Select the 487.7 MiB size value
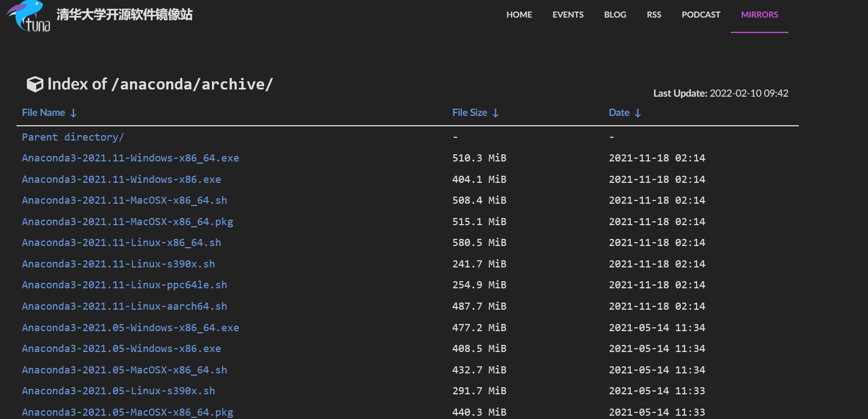This screenshot has height=419, width=868. click(x=479, y=306)
